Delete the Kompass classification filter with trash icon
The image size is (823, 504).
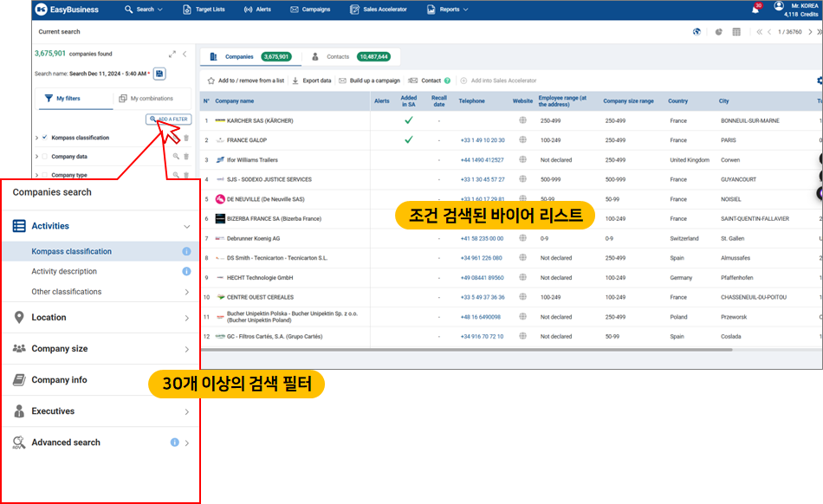tap(186, 138)
